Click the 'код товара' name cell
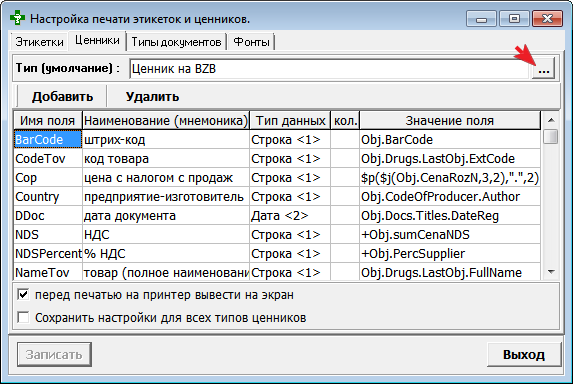The image size is (573, 384). click(166, 159)
